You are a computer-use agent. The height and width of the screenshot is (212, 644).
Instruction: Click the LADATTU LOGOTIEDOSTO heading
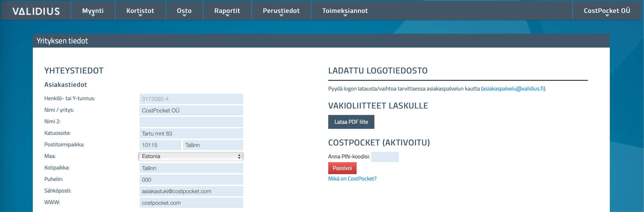(x=378, y=70)
